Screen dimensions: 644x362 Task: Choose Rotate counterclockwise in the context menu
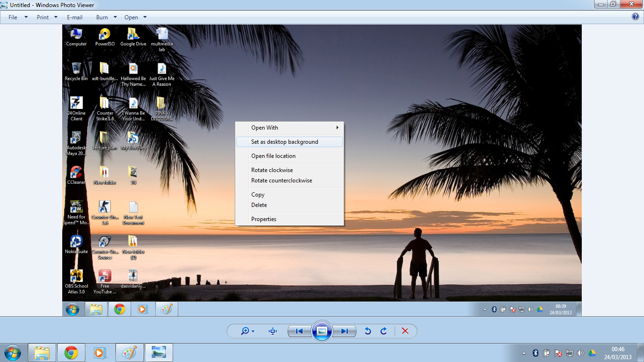(x=289, y=181)
